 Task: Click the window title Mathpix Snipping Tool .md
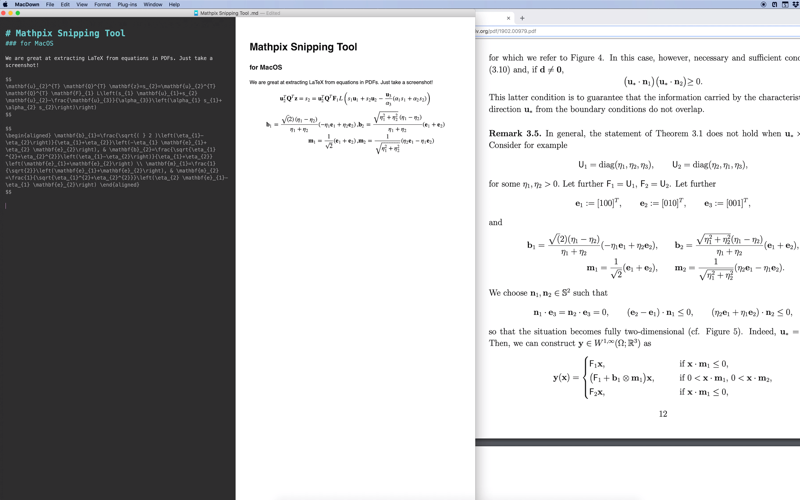pyautogui.click(x=229, y=13)
